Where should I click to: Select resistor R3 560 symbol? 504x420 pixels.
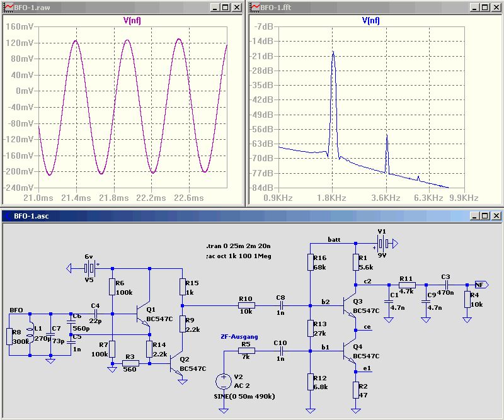pyautogui.click(x=130, y=363)
